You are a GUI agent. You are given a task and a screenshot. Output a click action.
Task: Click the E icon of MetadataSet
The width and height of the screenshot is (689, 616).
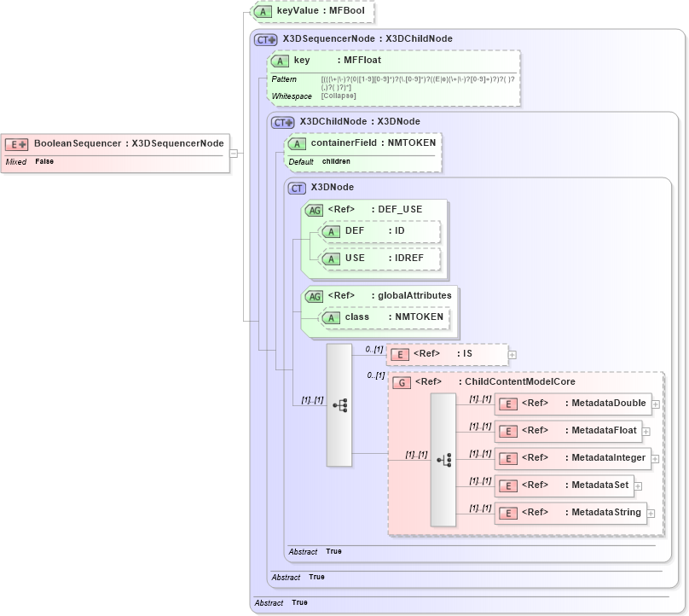tap(508, 485)
